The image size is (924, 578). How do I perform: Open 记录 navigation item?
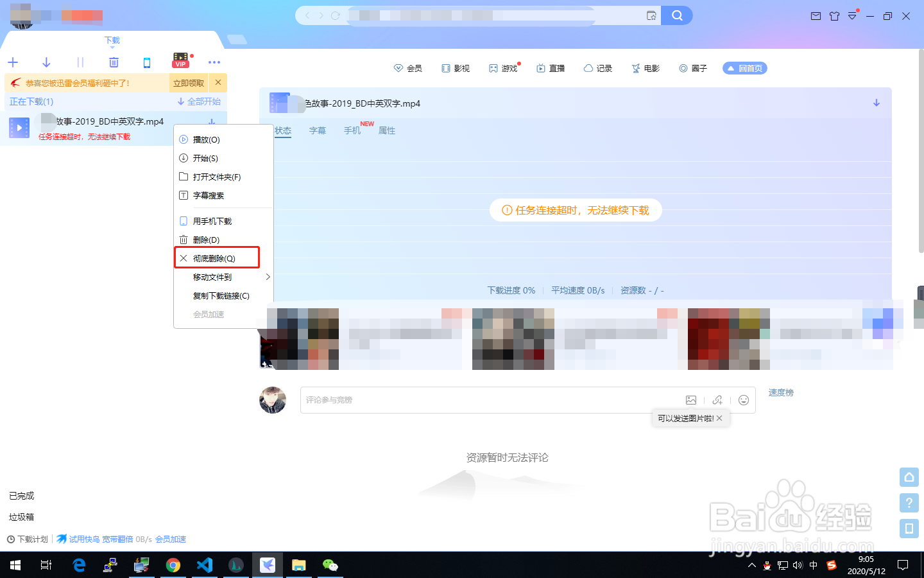(x=598, y=68)
